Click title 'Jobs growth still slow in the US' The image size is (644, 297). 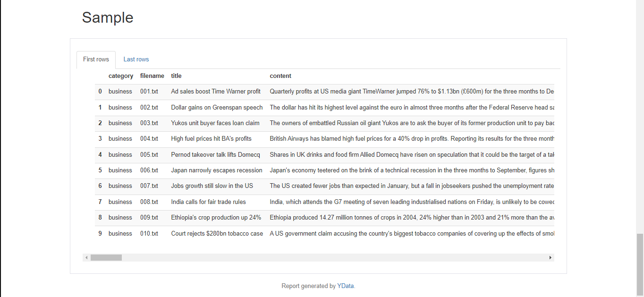click(x=212, y=186)
